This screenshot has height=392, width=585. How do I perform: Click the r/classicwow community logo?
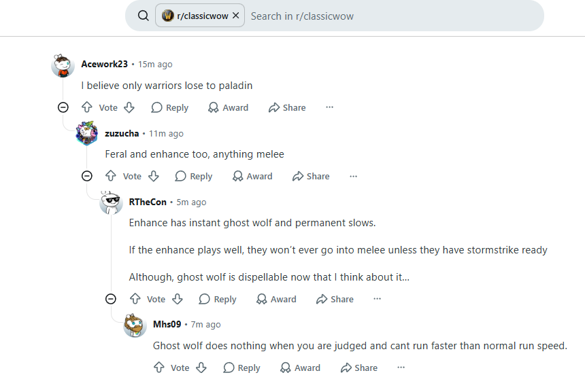167,16
